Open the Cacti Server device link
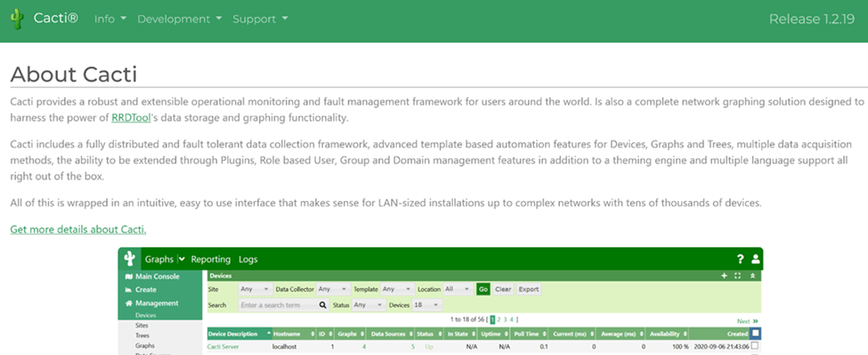The width and height of the screenshot is (868, 355). click(x=224, y=346)
